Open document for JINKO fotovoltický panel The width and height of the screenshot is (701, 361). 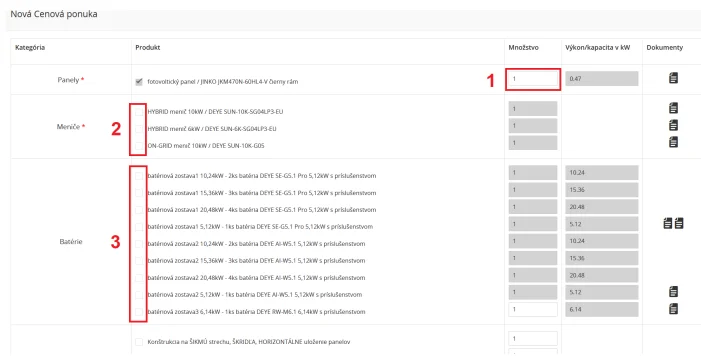[673, 78]
